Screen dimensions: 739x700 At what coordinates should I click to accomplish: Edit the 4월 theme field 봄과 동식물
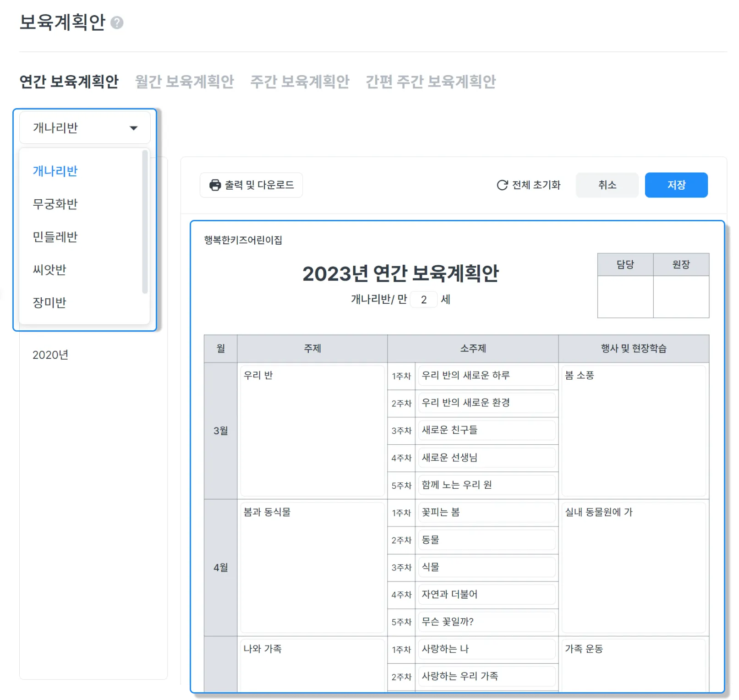coord(312,568)
